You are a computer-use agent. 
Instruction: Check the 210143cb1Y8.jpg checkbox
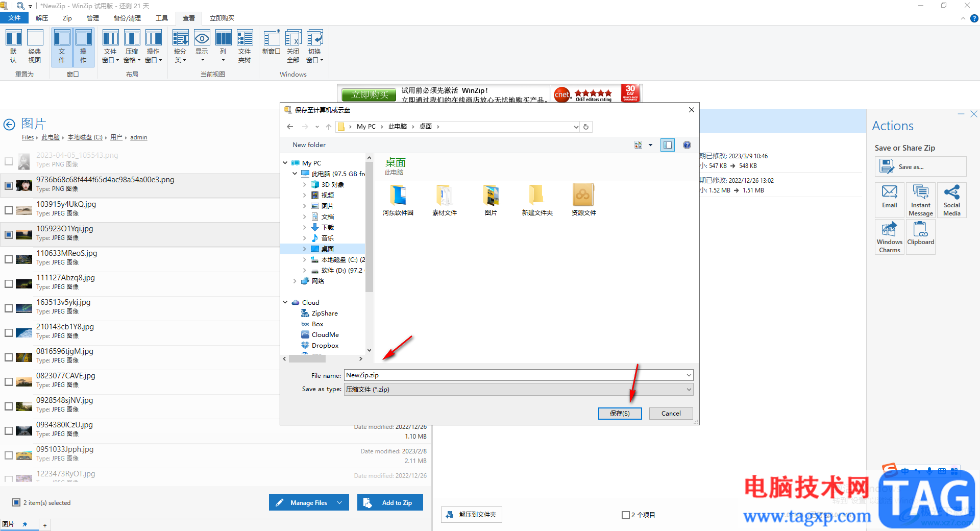tap(9, 333)
